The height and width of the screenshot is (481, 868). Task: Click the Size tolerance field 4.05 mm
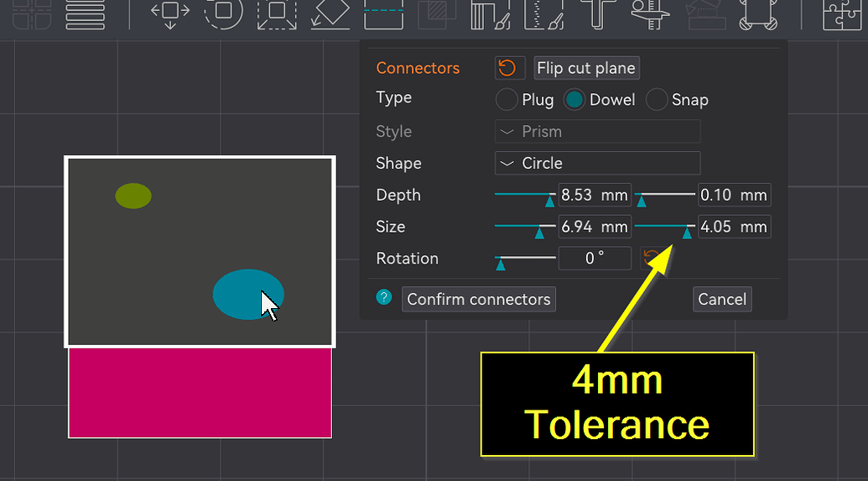734,227
